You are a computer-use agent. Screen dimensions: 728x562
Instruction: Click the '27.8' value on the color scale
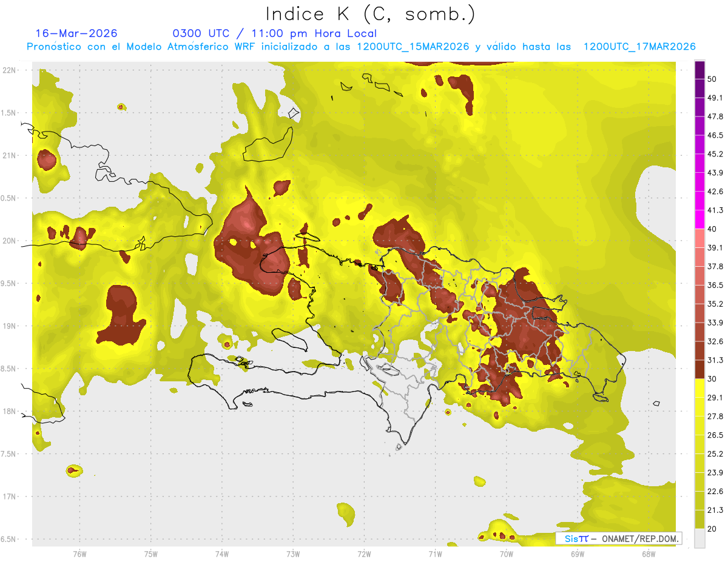tap(715, 416)
